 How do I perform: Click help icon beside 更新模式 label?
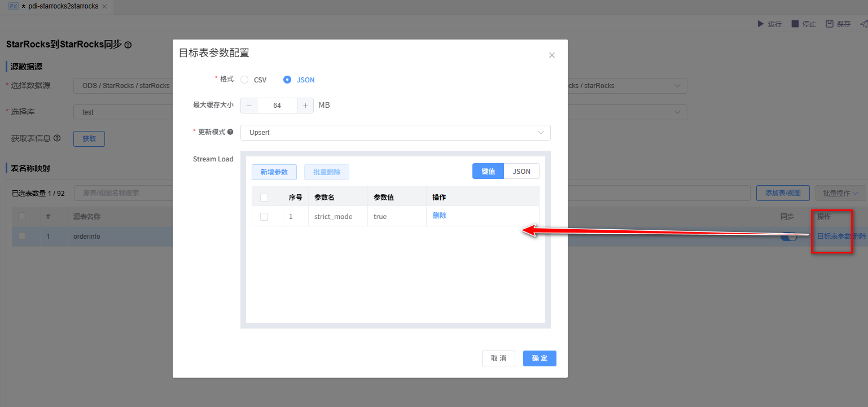[x=230, y=132]
